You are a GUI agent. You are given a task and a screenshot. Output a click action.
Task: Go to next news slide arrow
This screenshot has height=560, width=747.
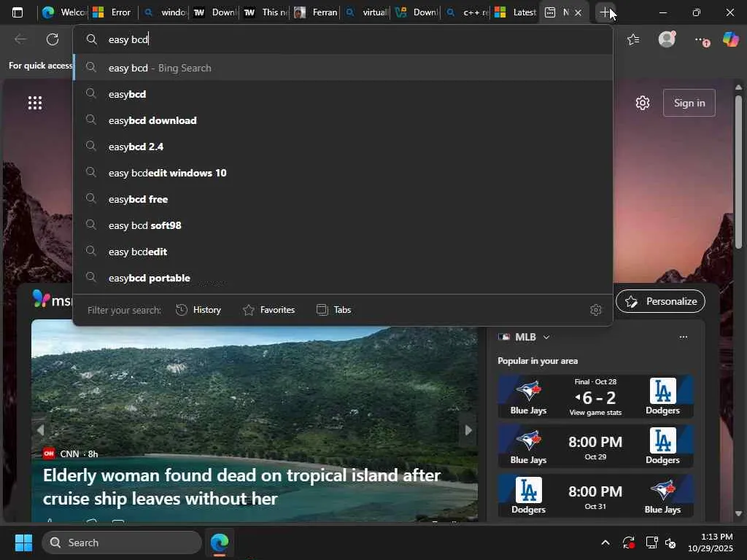pyautogui.click(x=468, y=430)
